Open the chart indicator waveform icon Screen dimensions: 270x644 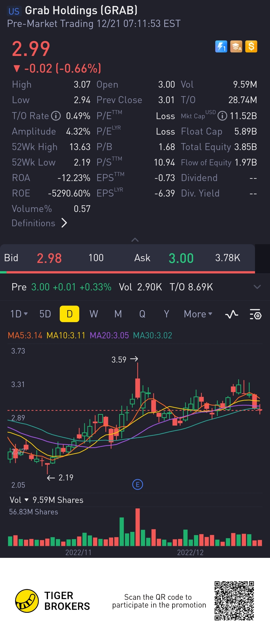[231, 314]
